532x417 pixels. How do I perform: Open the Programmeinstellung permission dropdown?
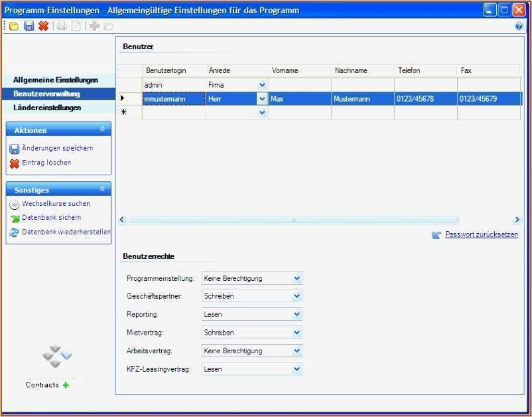[x=297, y=278]
